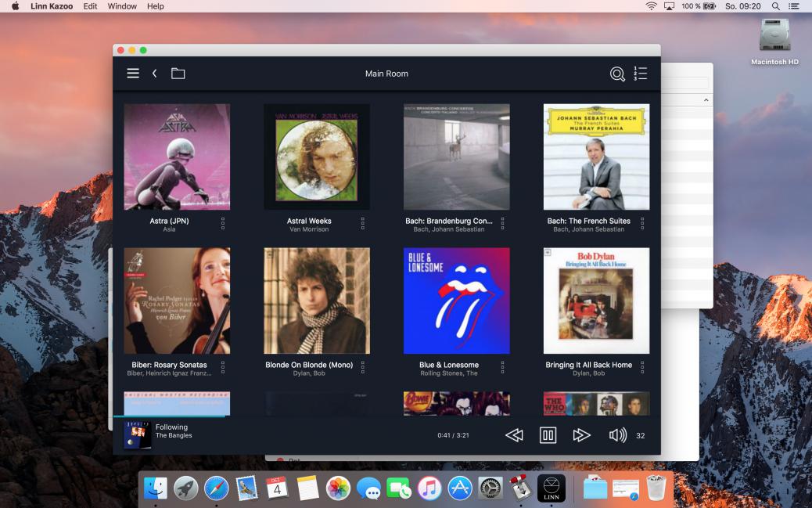Screen dimensions: 812x508
Task: Open the folder browse icon
Action: [178, 74]
